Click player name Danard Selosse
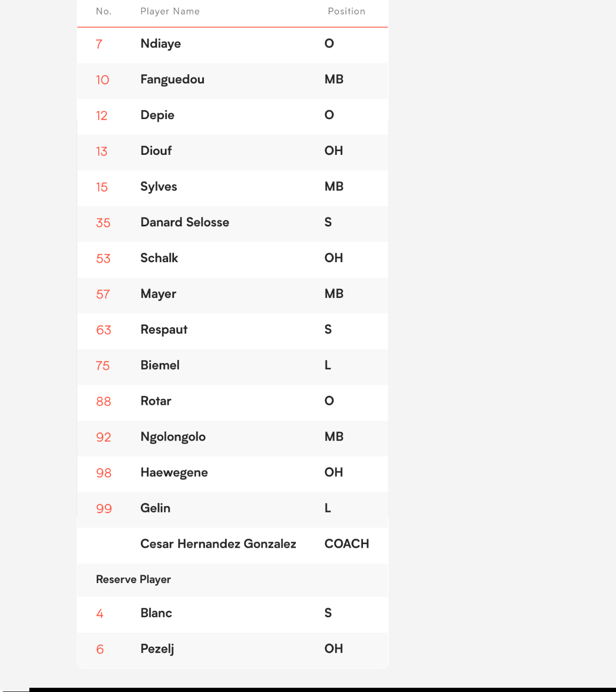 185,222
